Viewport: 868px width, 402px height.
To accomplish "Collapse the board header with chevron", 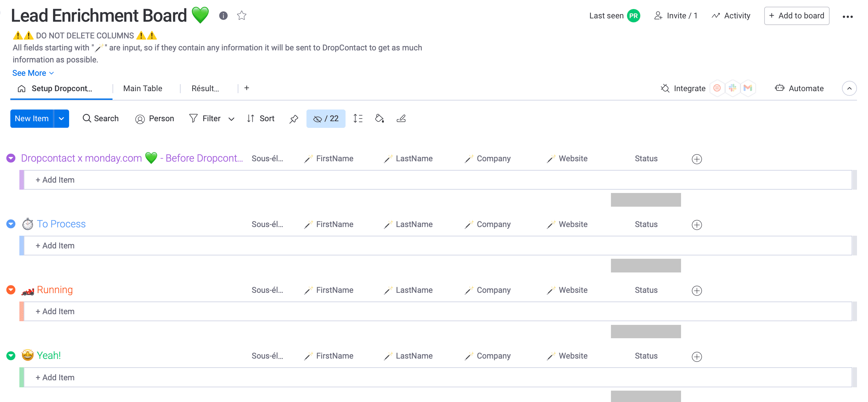I will pyautogui.click(x=849, y=88).
